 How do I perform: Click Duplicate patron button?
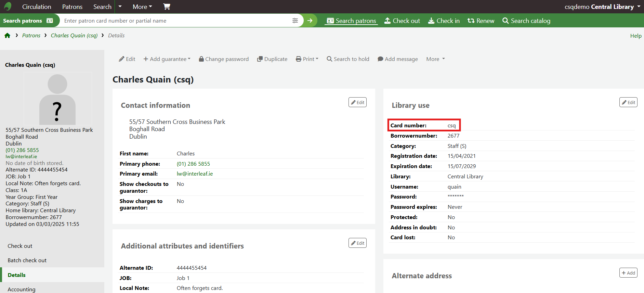pos(272,59)
